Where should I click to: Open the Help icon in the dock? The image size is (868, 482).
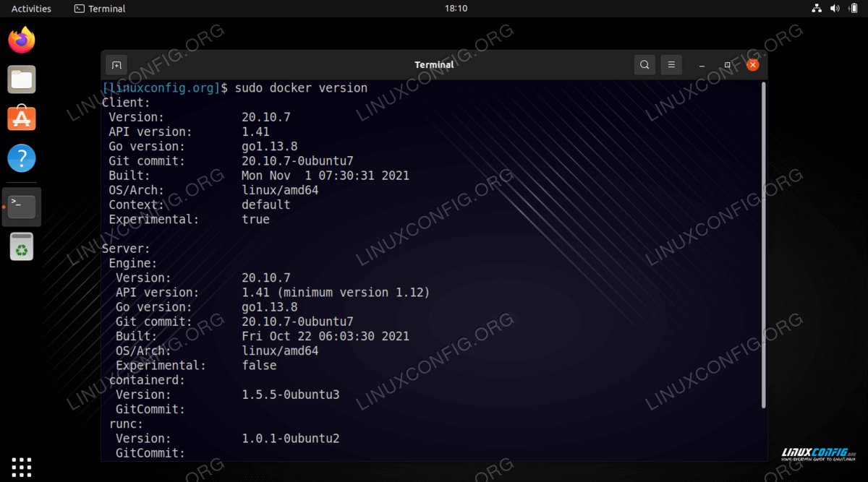pyautogui.click(x=22, y=158)
